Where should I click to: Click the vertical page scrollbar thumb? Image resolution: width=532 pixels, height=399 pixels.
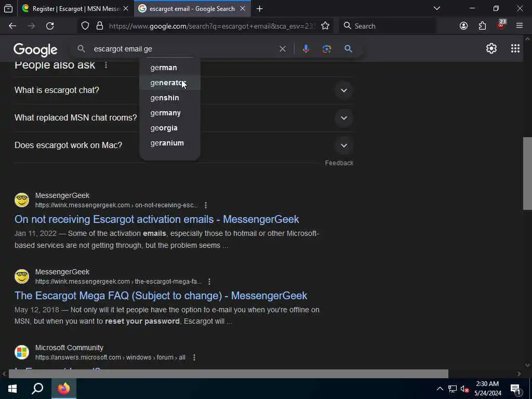527,174
